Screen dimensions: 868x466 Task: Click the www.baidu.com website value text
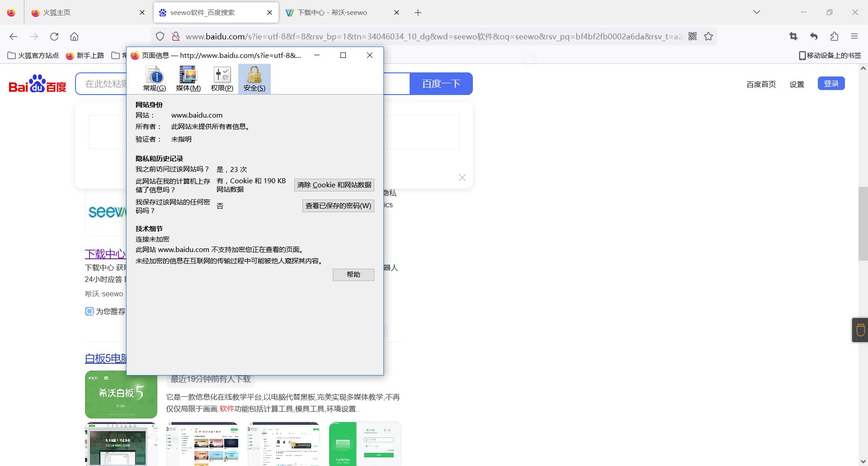pyautogui.click(x=197, y=115)
